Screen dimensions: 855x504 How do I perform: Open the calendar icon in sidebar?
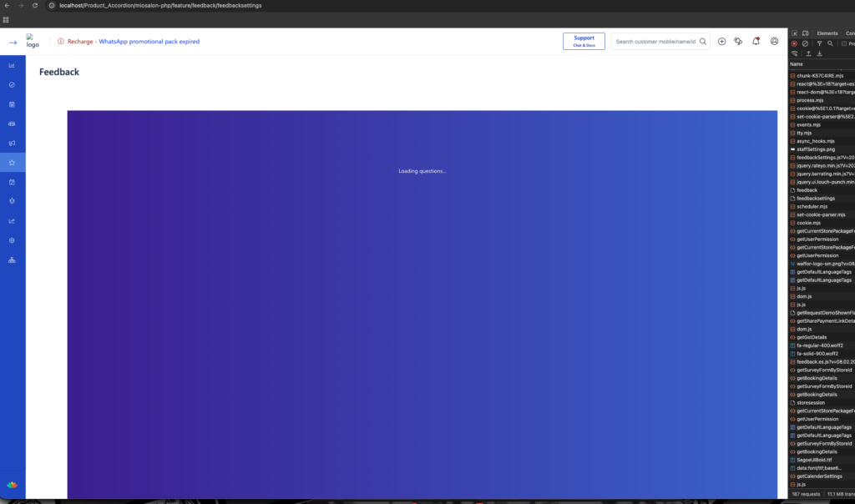click(x=12, y=104)
